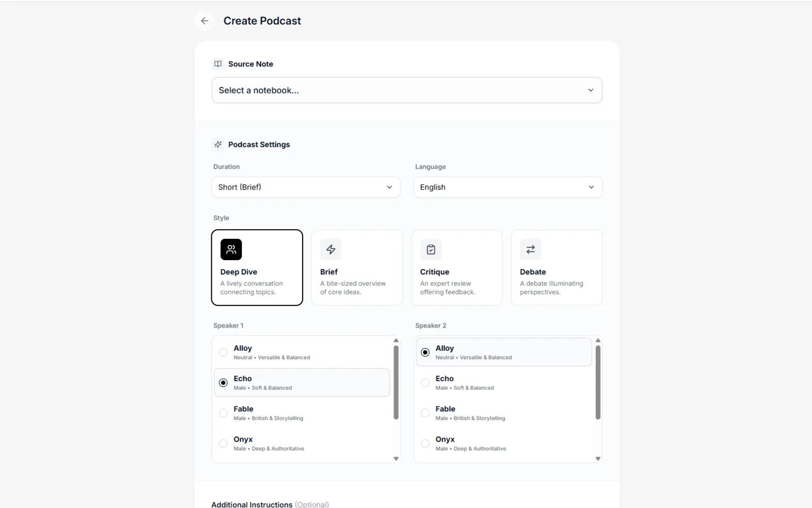
Task: Select the Debate style card title
Action: (x=533, y=272)
